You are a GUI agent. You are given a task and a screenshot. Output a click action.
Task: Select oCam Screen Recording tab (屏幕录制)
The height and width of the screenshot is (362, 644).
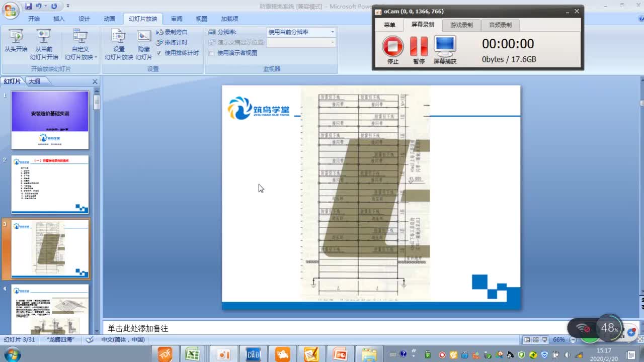pos(423,24)
